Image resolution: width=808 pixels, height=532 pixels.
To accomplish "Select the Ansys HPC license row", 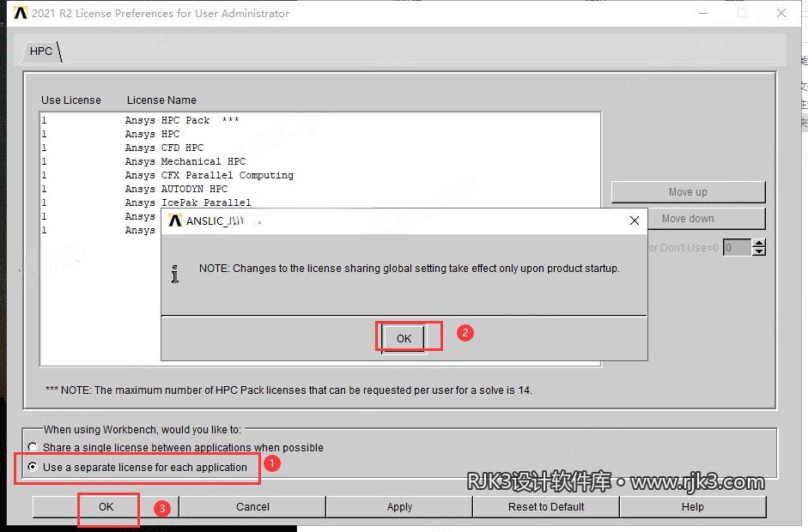I will tap(320, 134).
